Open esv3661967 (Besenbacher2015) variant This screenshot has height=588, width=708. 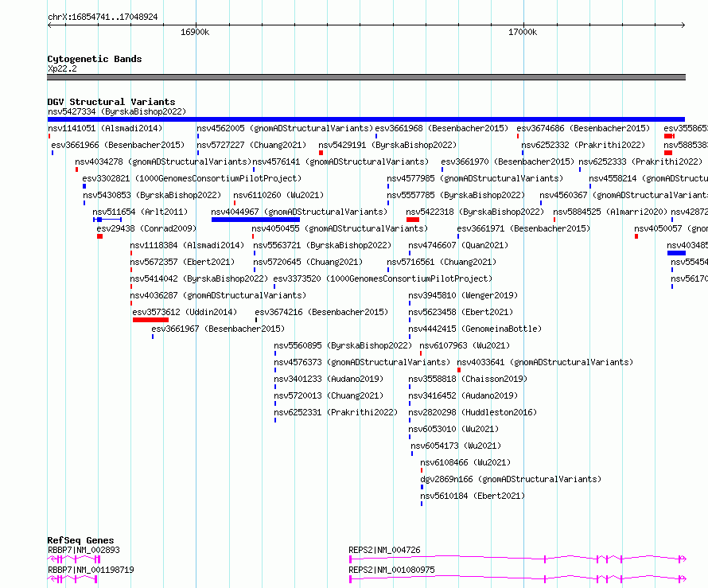point(218,329)
